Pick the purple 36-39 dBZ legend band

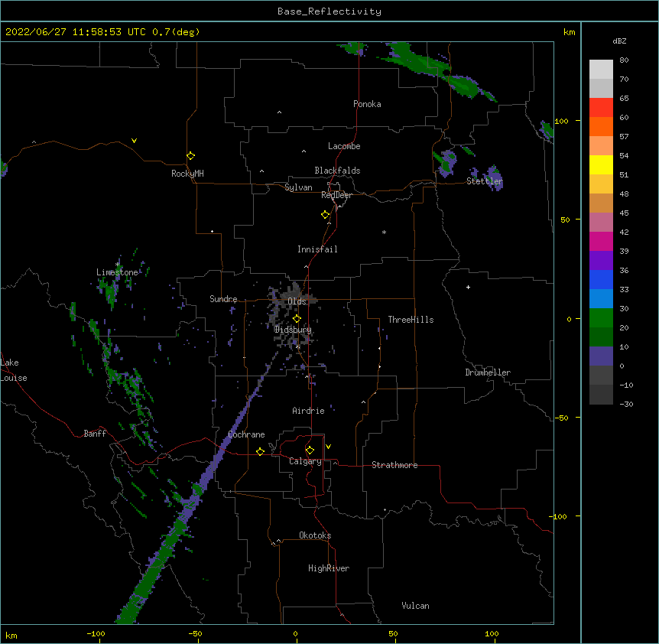click(601, 260)
